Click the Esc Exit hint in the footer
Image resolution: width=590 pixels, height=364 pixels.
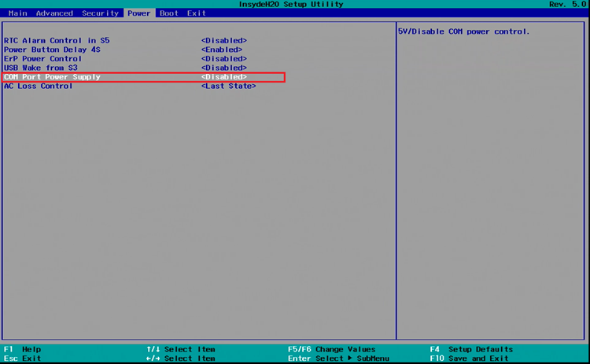pyautogui.click(x=23, y=358)
